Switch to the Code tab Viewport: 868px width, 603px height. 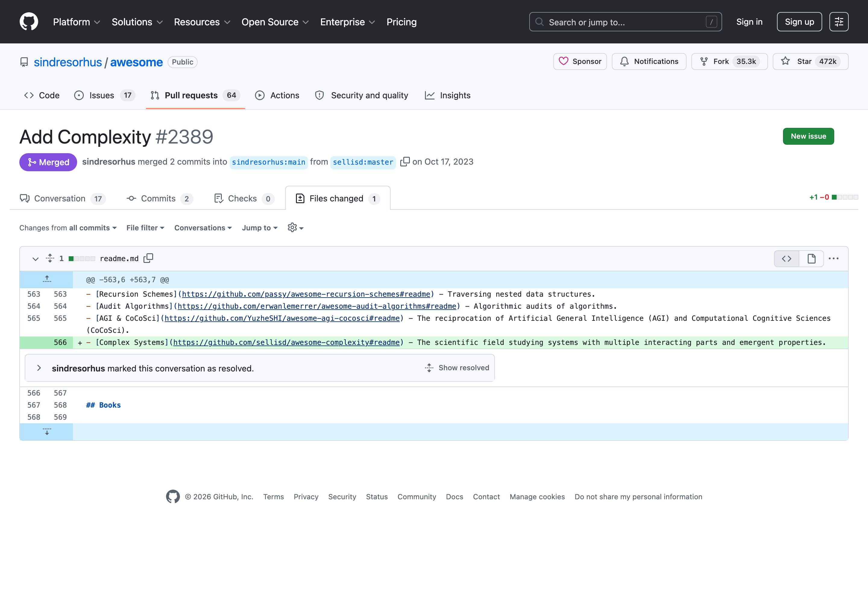point(42,95)
